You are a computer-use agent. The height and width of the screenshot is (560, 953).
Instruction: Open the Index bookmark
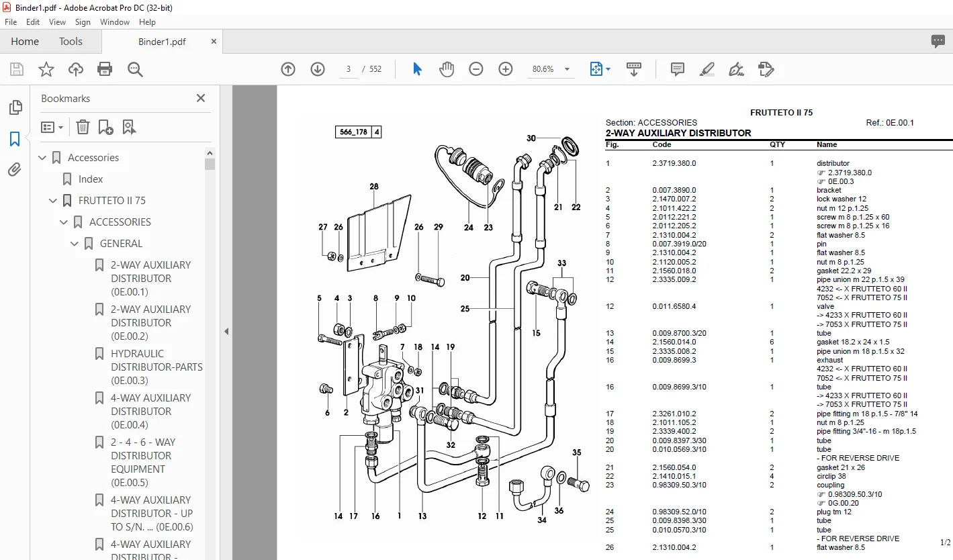point(91,179)
